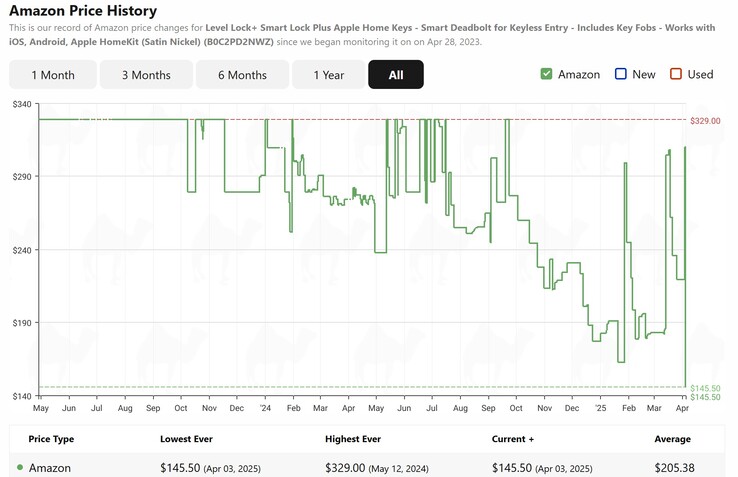Click the $290 y-axis label
Image resolution: width=738 pixels, height=477 pixels.
(x=22, y=177)
